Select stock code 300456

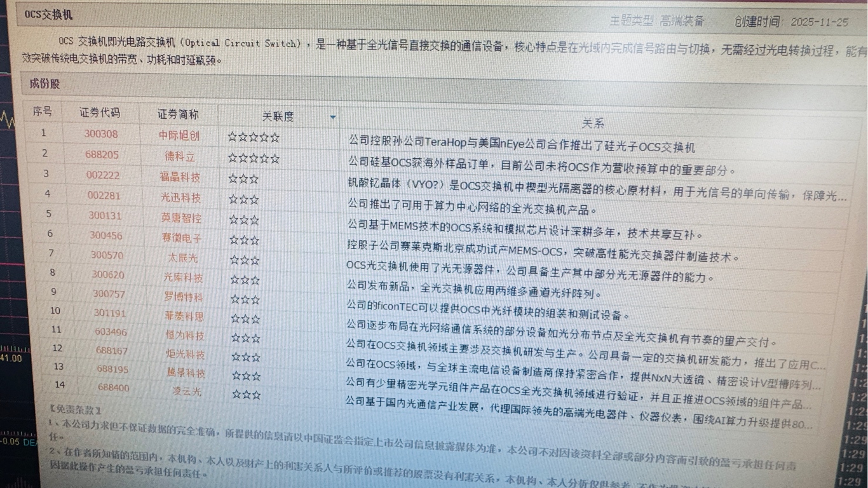[x=106, y=235]
